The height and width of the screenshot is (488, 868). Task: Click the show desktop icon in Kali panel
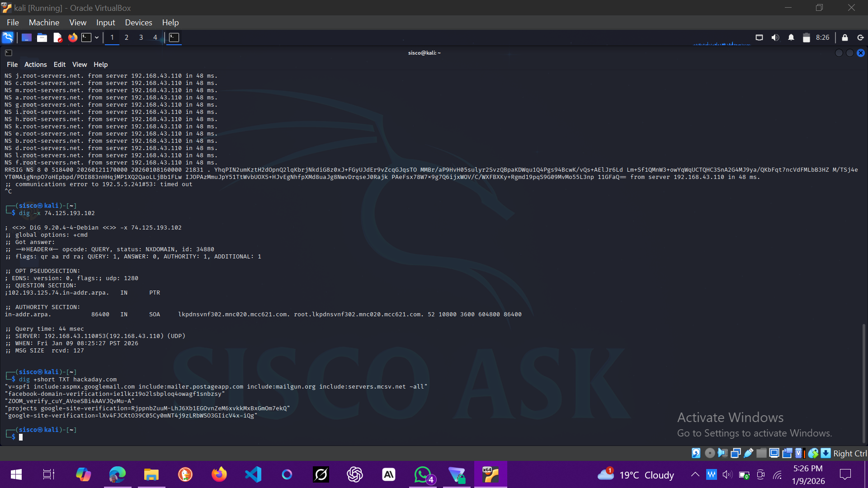coord(27,38)
